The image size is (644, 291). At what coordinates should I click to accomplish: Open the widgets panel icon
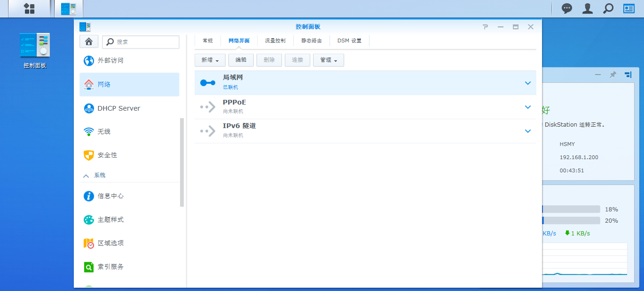click(629, 8)
